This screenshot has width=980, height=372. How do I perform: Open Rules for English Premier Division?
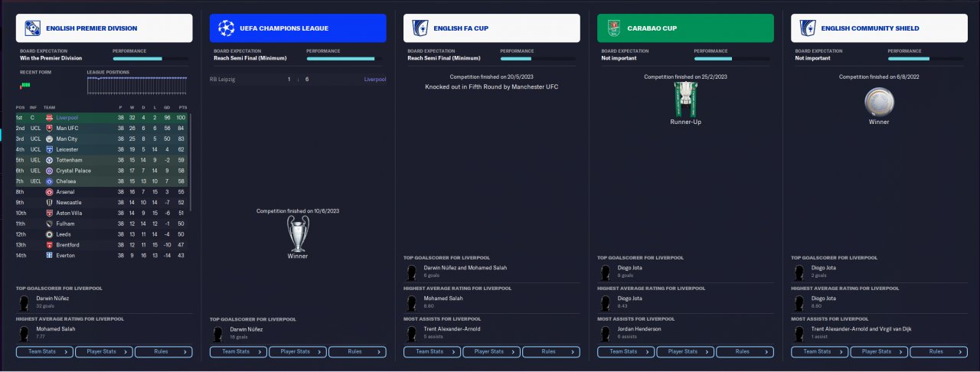click(163, 352)
